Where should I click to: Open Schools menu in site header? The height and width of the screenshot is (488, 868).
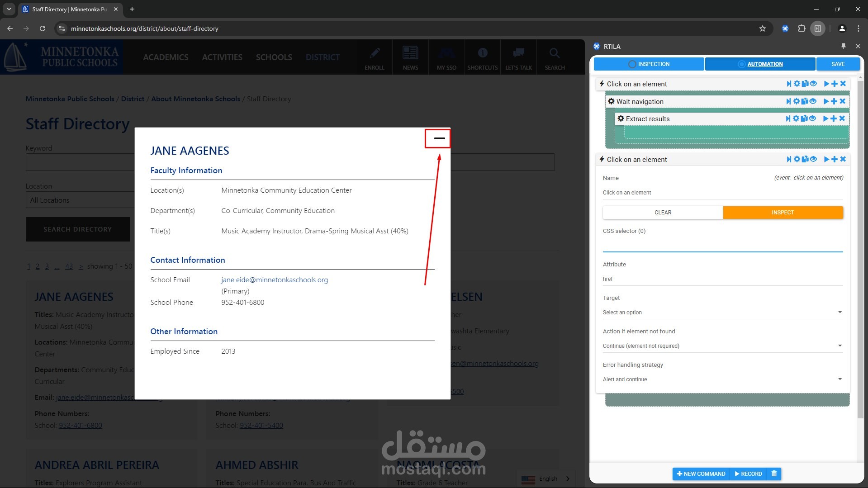(x=274, y=57)
